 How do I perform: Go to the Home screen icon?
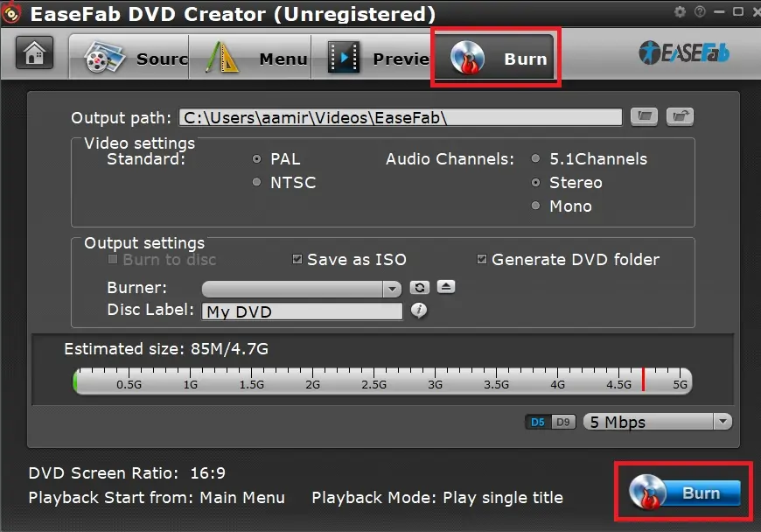[x=34, y=54]
